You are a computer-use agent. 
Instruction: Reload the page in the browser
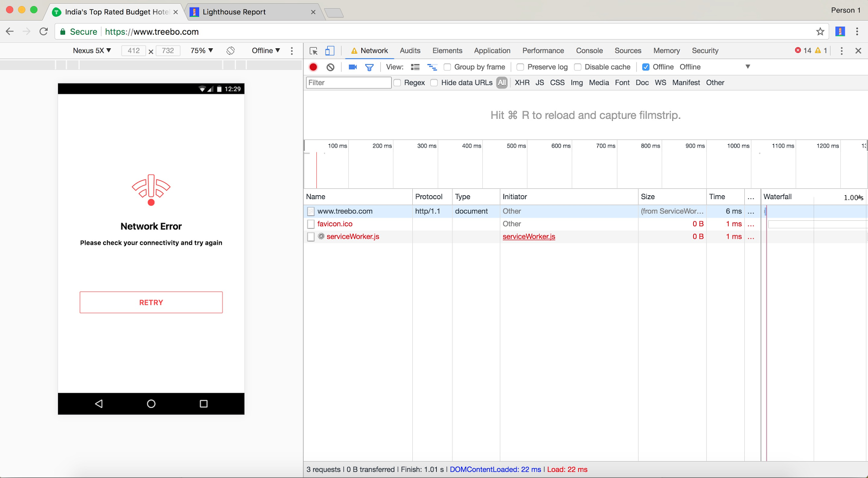coord(44,31)
